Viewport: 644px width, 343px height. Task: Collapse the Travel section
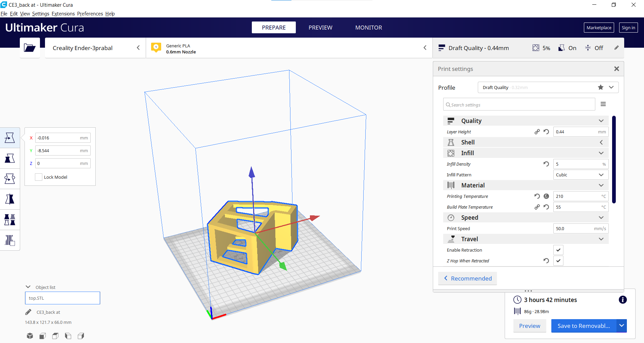pyautogui.click(x=526, y=239)
